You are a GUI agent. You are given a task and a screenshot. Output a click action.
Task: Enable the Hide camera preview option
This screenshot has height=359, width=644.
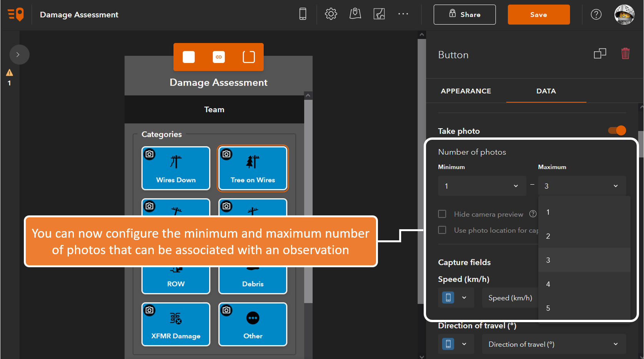pyautogui.click(x=442, y=214)
